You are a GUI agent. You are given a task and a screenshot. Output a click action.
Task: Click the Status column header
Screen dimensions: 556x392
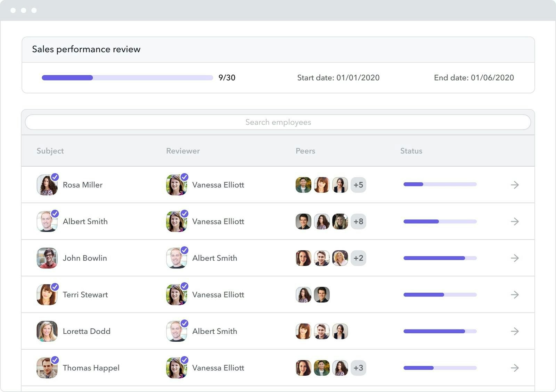[411, 151]
